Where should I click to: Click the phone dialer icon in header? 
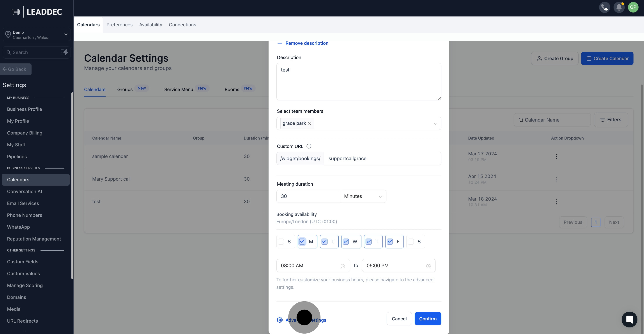point(605,7)
